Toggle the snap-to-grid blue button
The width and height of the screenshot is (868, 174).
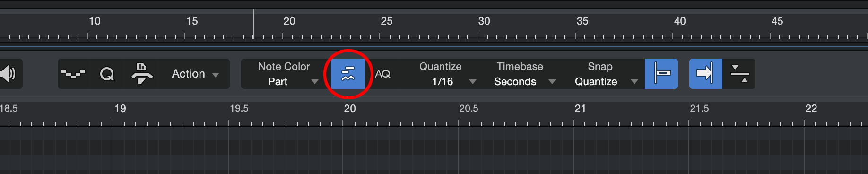[x=661, y=74]
